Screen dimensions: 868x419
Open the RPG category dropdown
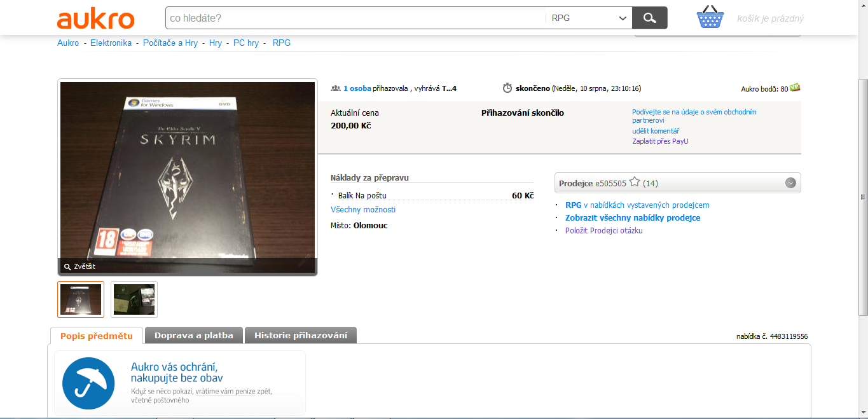pyautogui.click(x=588, y=18)
